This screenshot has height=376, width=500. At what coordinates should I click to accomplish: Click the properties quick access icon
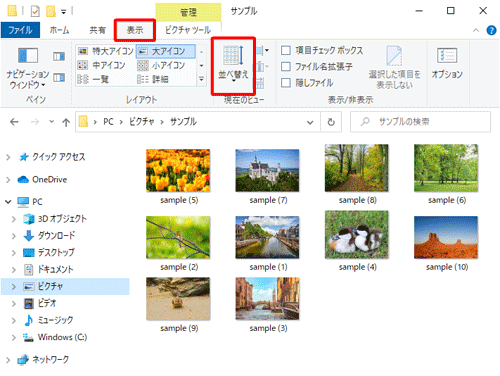[35, 11]
